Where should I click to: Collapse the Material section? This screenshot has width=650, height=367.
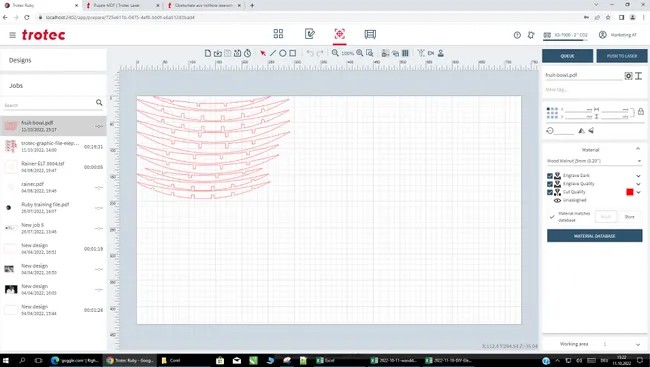click(638, 149)
